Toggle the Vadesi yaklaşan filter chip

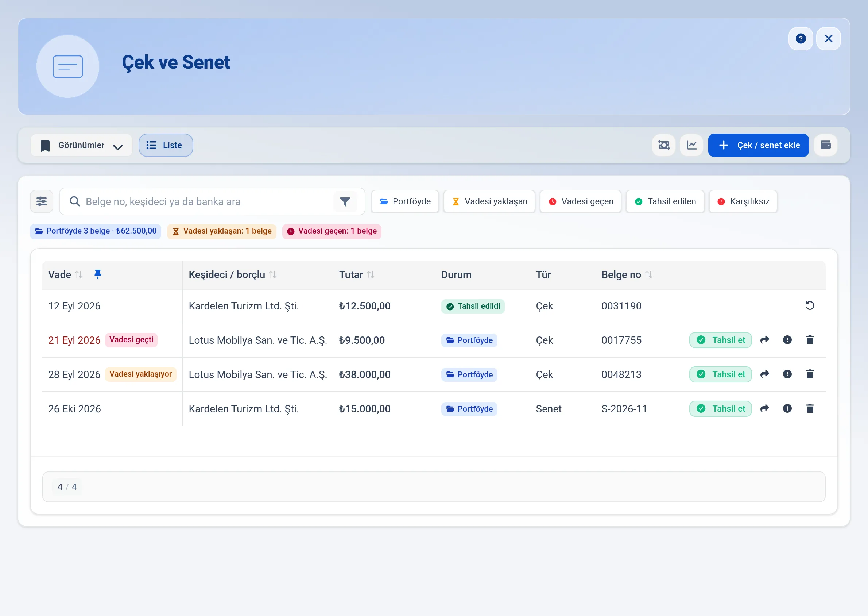[x=489, y=201]
